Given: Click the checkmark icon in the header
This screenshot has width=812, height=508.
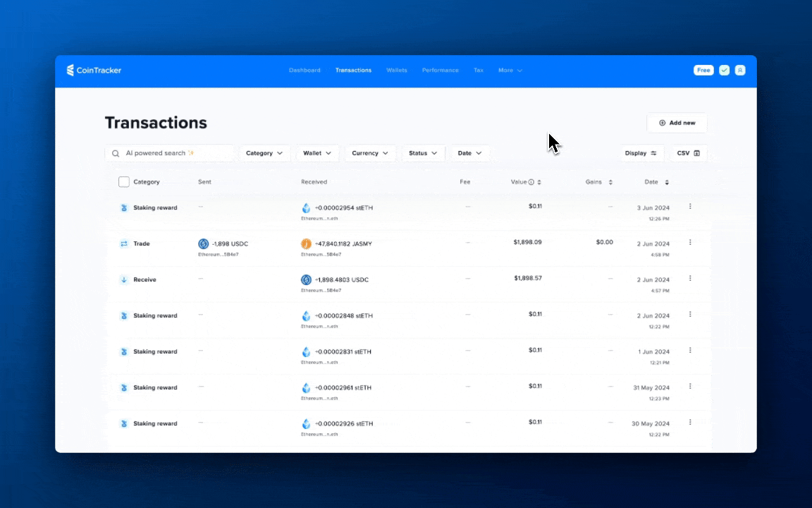Looking at the screenshot, I should pos(724,70).
